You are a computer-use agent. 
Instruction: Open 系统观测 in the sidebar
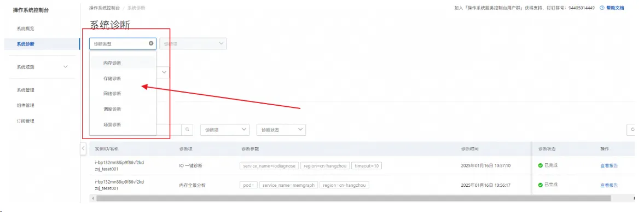(26, 67)
